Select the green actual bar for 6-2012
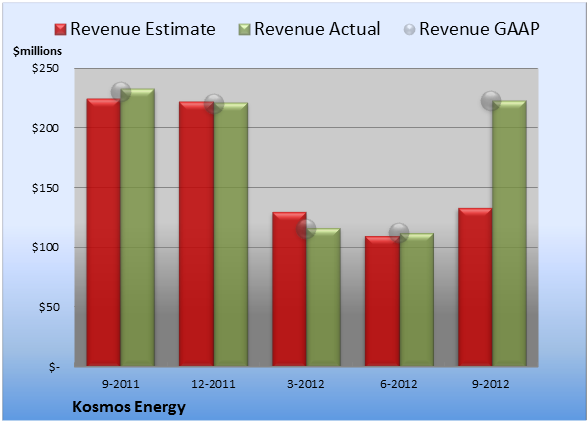 417,300
